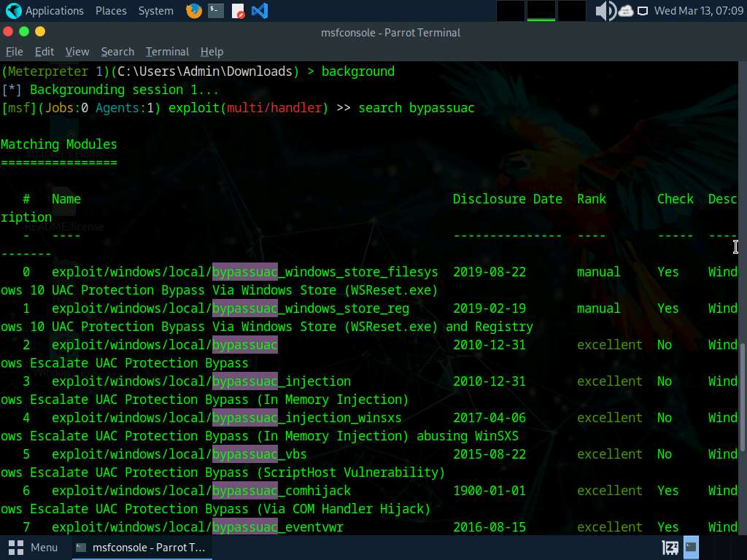Launch Firefox from the top panel
The width and height of the screenshot is (747, 560).
(194, 11)
